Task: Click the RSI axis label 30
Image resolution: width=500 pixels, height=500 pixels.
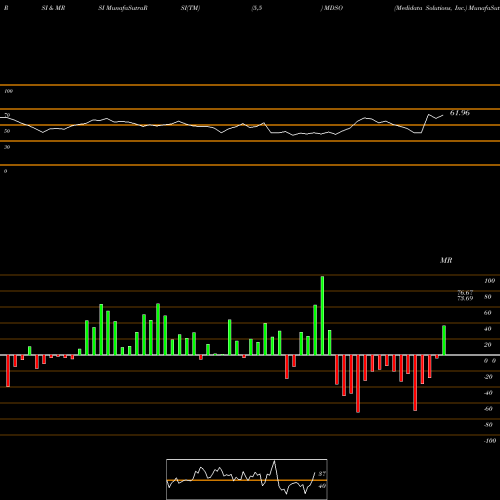Action: click(7, 147)
